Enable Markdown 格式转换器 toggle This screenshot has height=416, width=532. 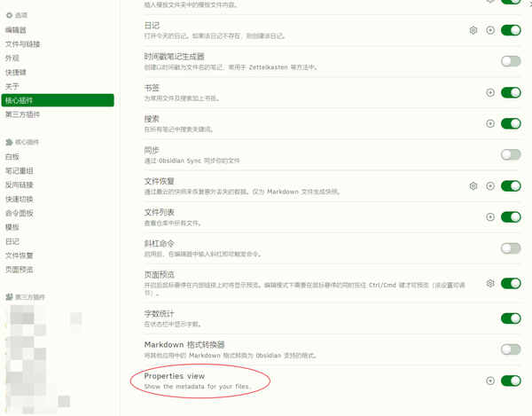pyautogui.click(x=511, y=349)
